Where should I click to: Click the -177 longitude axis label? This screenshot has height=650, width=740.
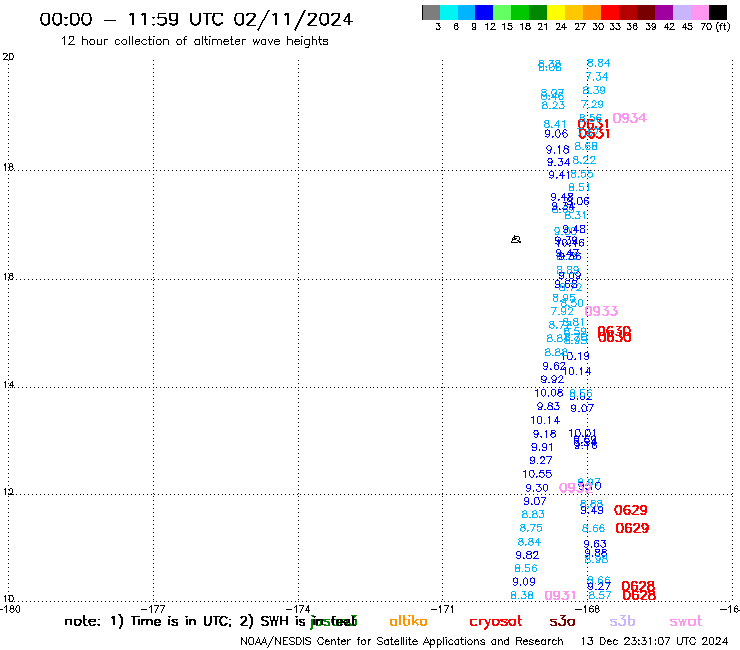153,609
